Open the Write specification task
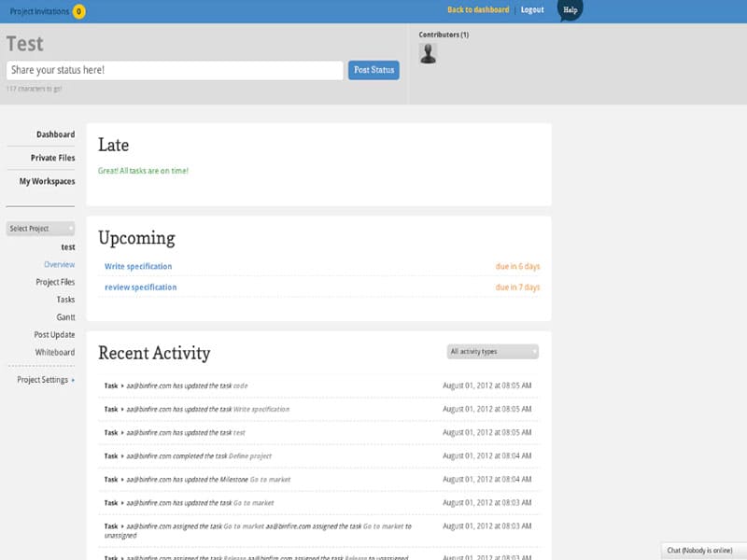The image size is (747, 560). tap(138, 266)
